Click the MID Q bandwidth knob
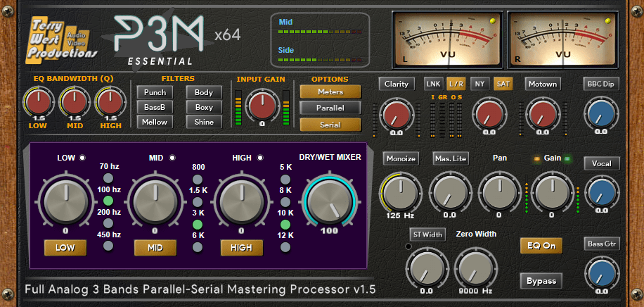 tap(75, 103)
